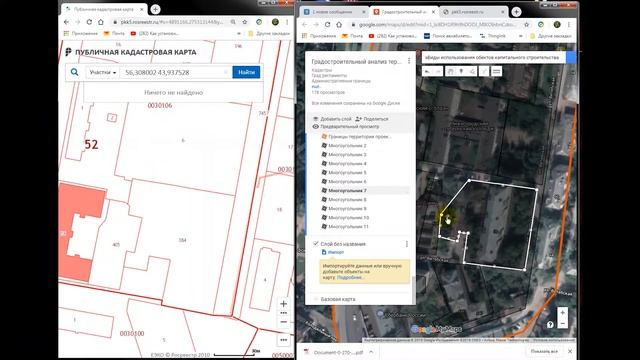Image resolution: width=640 pixels, height=360 pixels.
Task: Open options menu for Слой без названия
Action: click(407, 244)
